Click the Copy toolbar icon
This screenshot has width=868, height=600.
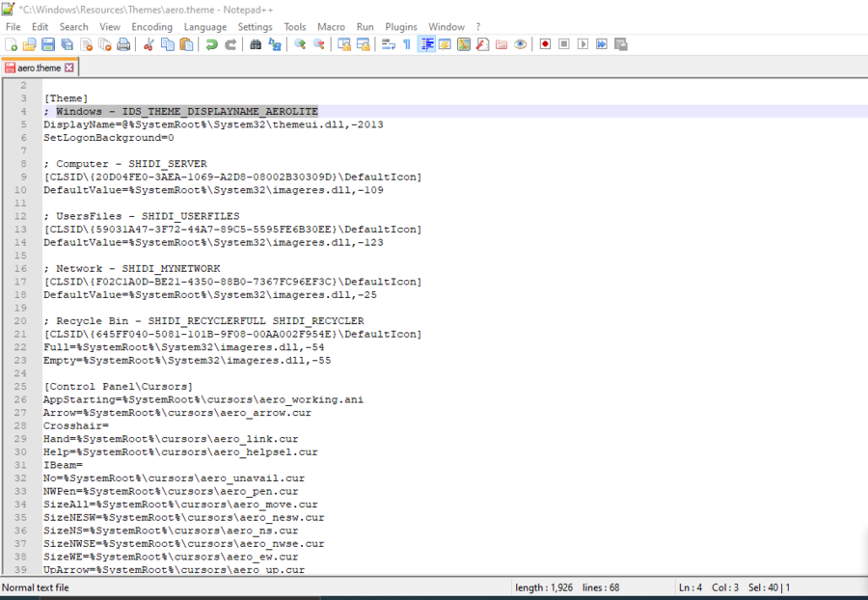pos(167,44)
